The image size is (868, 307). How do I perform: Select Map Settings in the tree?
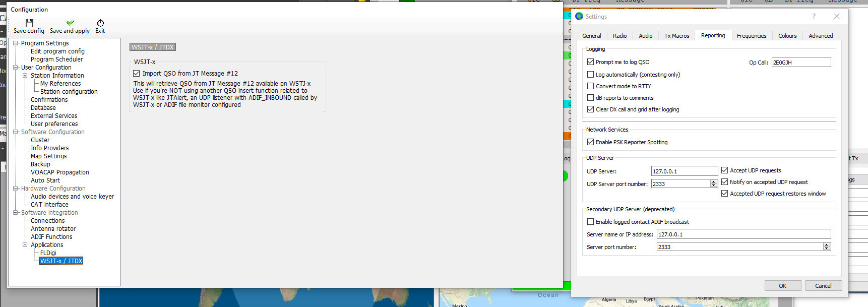48,156
